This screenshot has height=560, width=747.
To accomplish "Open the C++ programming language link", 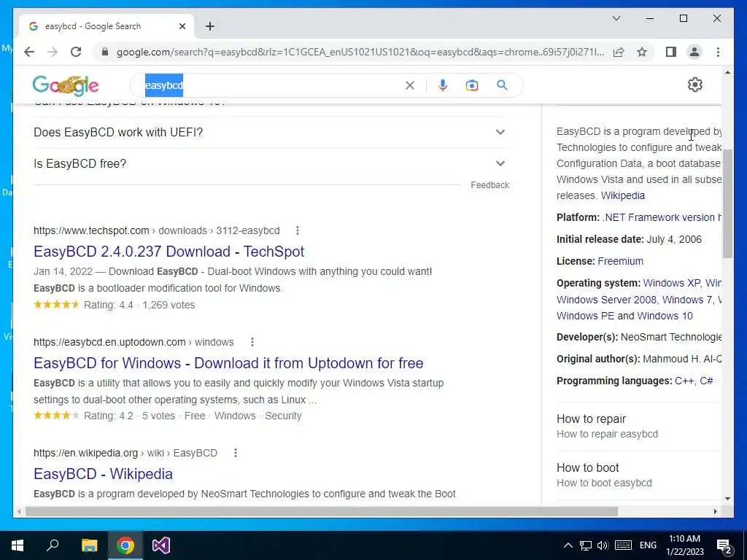I will pyautogui.click(x=684, y=381).
